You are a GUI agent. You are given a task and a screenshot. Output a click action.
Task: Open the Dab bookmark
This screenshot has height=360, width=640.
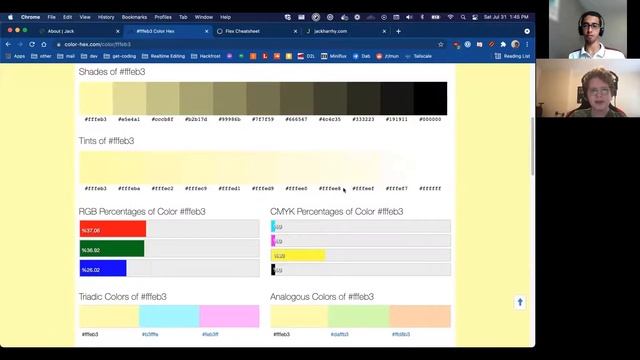(x=362, y=56)
